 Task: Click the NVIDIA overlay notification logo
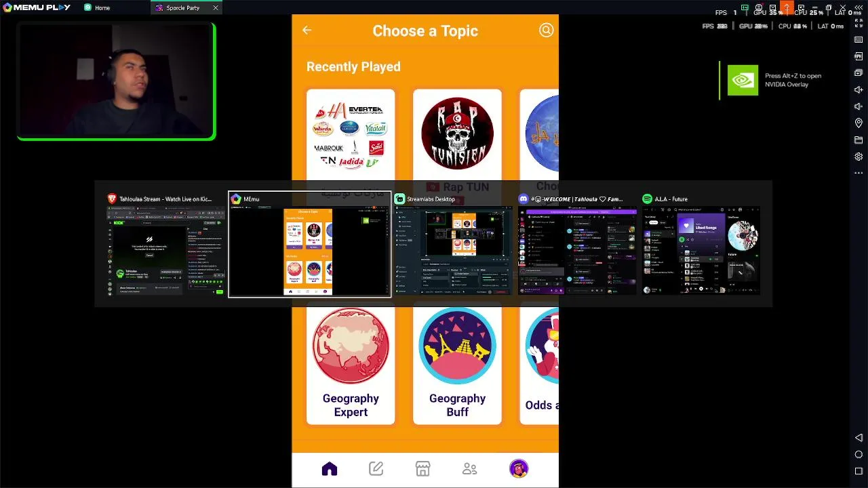click(743, 80)
